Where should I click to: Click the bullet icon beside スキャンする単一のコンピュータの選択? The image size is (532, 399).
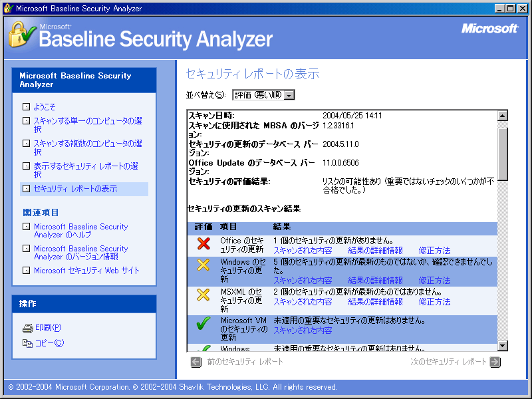click(26, 121)
